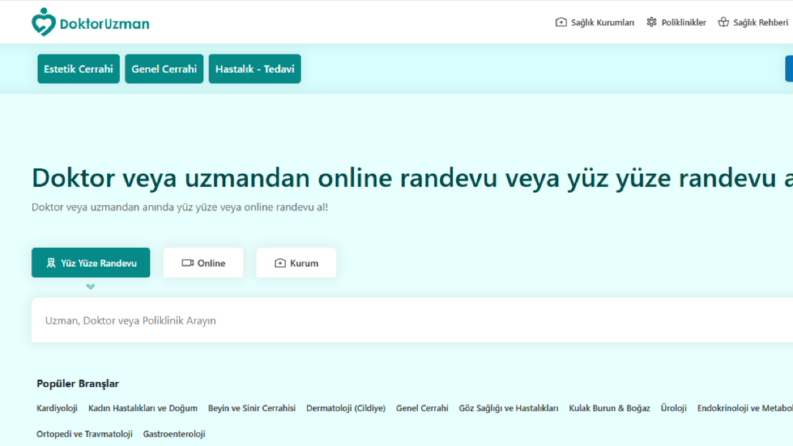Switch to the Online tab

click(x=203, y=262)
